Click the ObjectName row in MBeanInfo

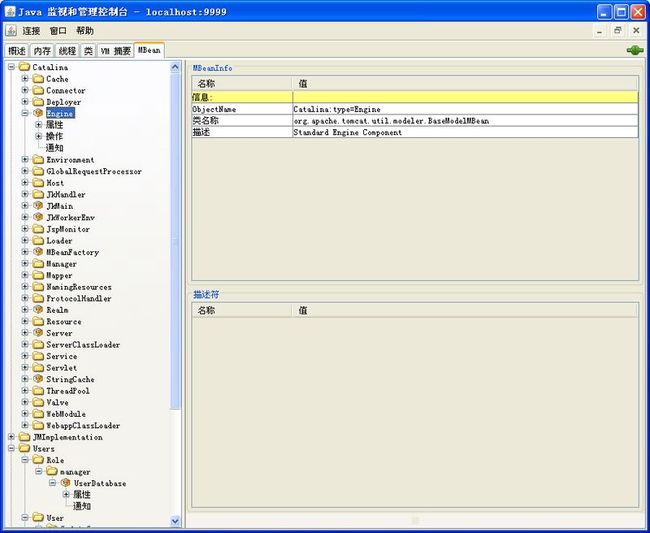pyautogui.click(x=415, y=109)
